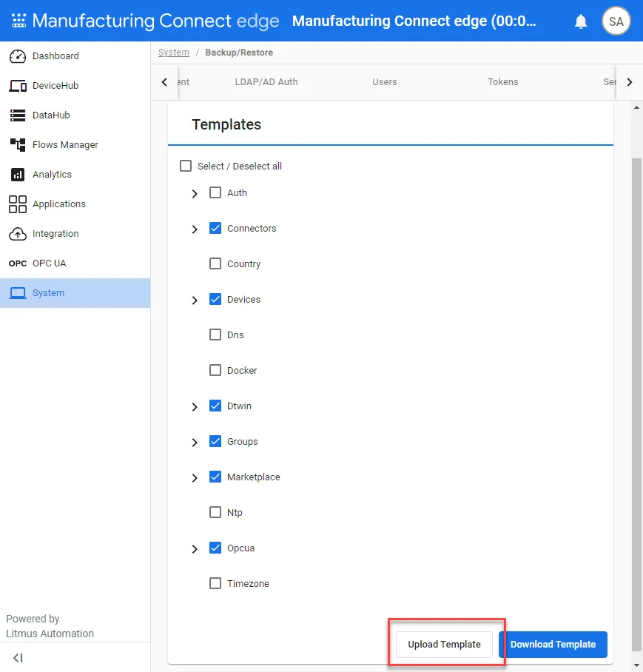
Task: Click the Applications grid icon
Action: (x=18, y=204)
